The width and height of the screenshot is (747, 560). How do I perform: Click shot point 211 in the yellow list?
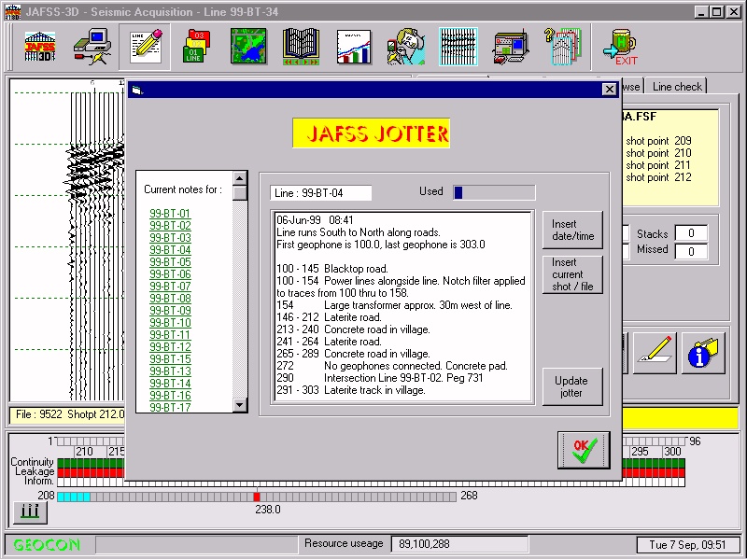point(658,165)
